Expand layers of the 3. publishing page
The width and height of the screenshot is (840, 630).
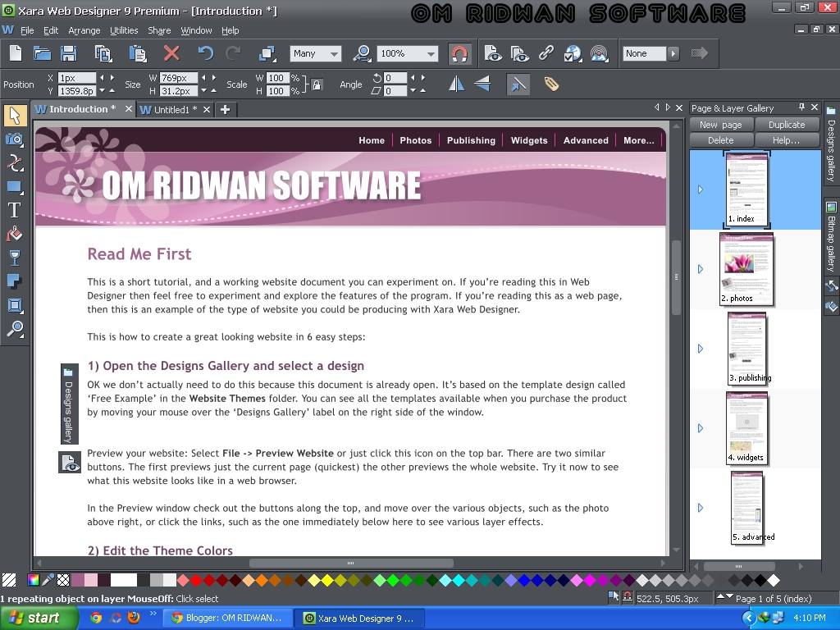tap(701, 349)
